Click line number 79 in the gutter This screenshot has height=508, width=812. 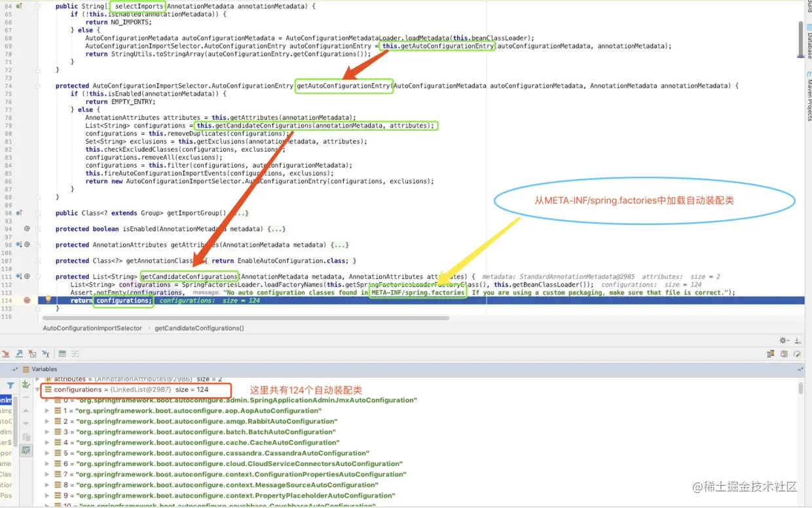9,126
